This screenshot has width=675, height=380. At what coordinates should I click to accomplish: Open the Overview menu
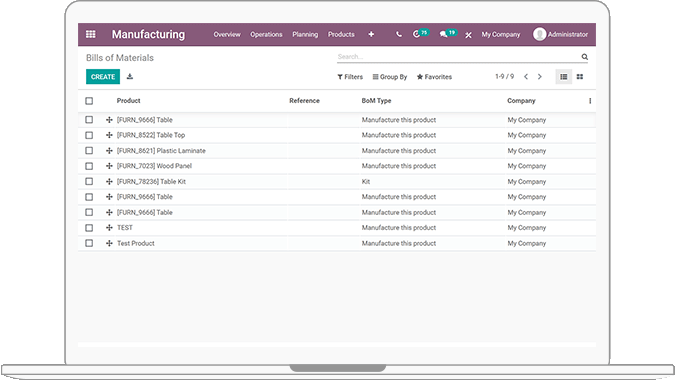(x=227, y=34)
